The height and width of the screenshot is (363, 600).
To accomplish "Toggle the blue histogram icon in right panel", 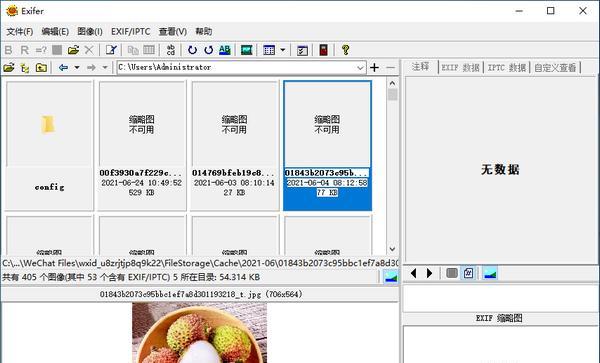I will coord(490,273).
